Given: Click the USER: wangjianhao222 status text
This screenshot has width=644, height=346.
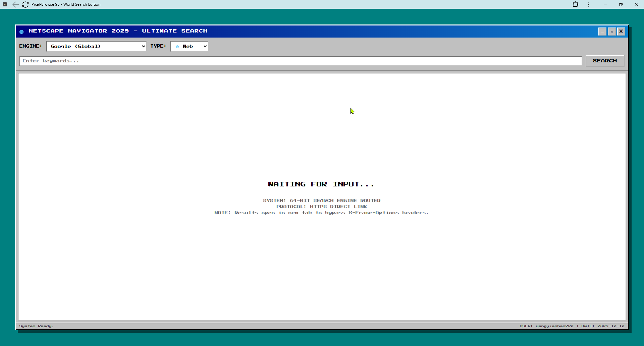Looking at the screenshot, I should click(x=546, y=326).
